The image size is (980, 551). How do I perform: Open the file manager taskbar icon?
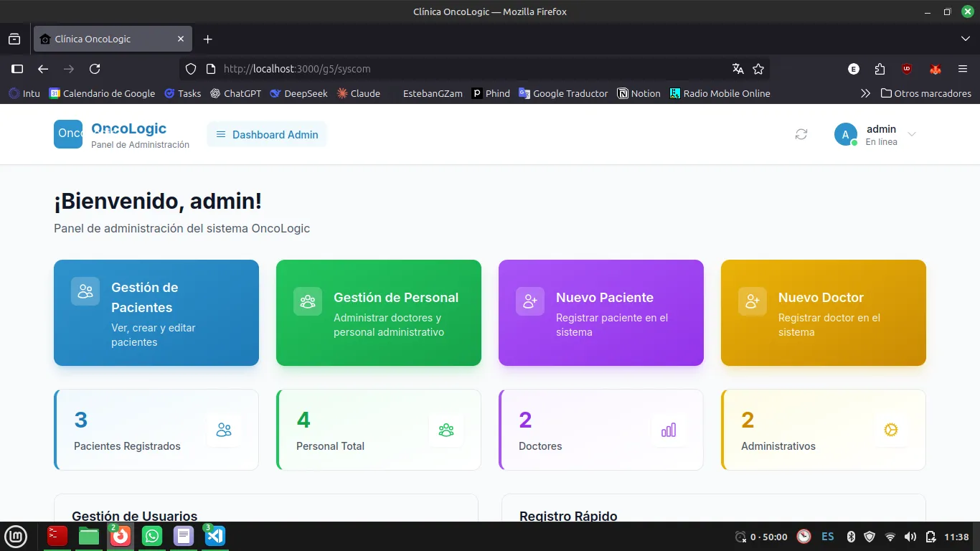(x=89, y=536)
